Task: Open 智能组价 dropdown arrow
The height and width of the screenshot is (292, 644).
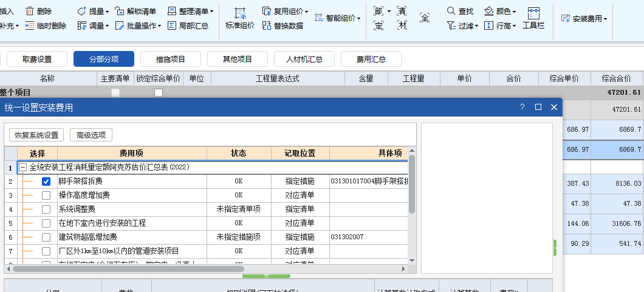Action: click(x=359, y=19)
